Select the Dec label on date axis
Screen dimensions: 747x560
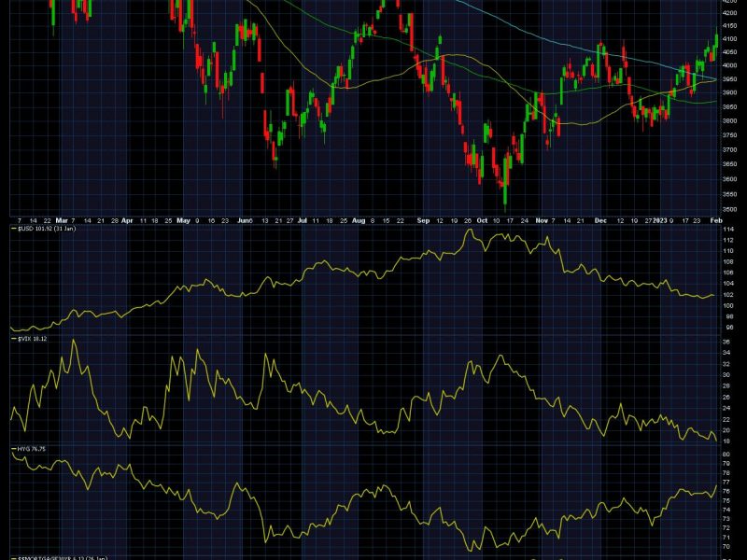[600, 220]
